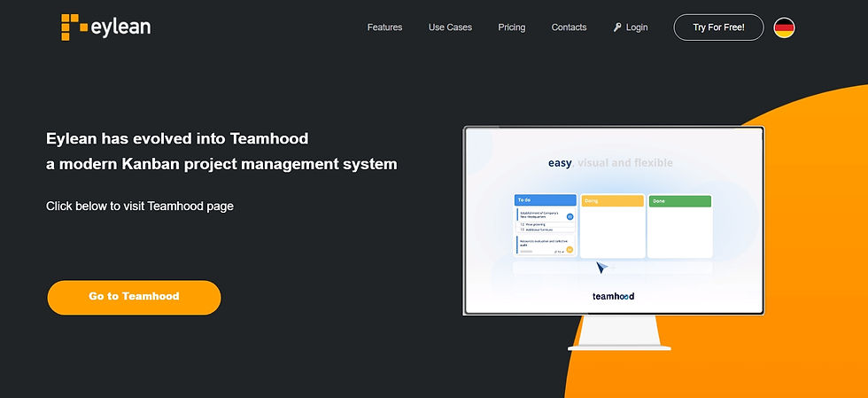Click the 'Doing' column header in the preview
This screenshot has width=868, height=398.
click(612, 200)
